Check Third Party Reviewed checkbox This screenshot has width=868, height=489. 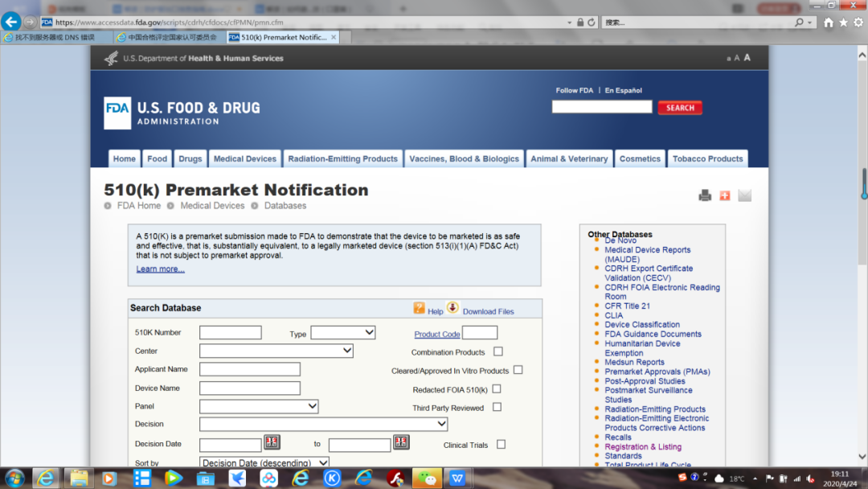(x=497, y=407)
